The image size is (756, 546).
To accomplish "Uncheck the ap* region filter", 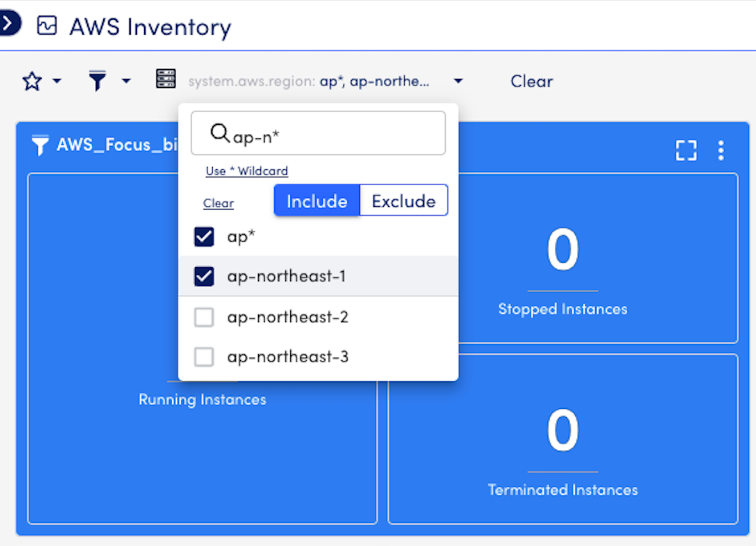I will 203,236.
